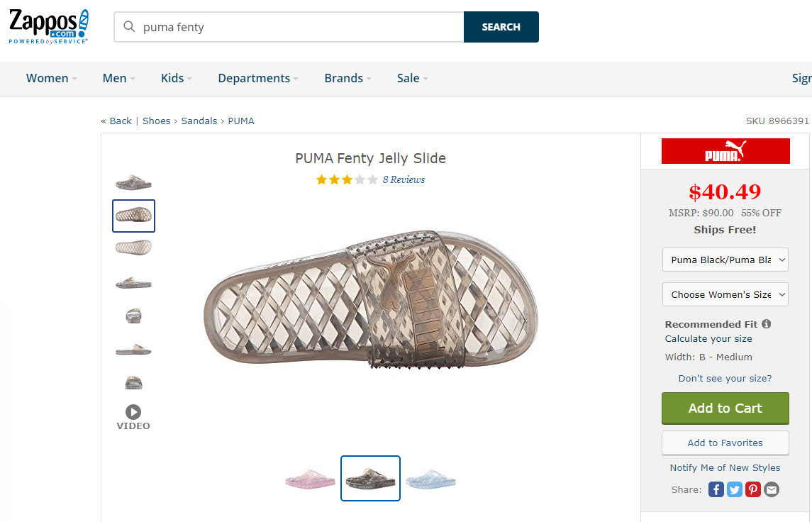Share product on Pinterest
Image resolution: width=812 pixels, height=522 pixels.
(753, 489)
